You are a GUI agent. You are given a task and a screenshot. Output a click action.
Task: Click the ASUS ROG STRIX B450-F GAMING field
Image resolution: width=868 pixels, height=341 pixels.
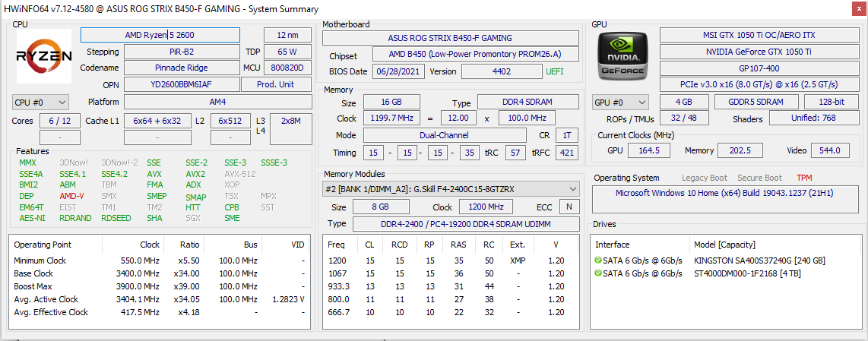(x=451, y=38)
